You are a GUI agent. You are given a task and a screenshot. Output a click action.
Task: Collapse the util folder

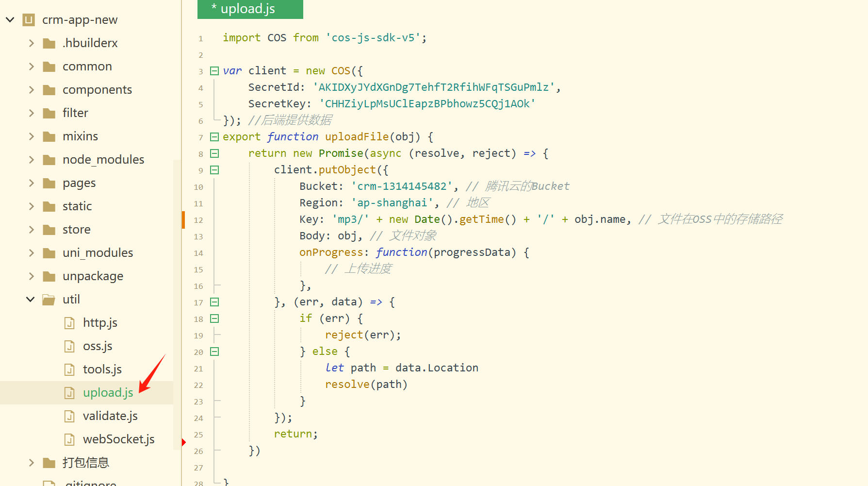click(30, 299)
